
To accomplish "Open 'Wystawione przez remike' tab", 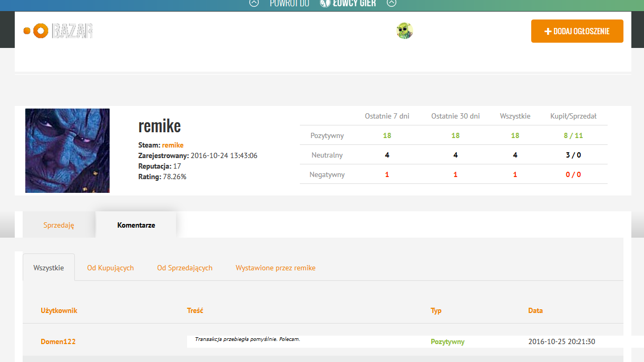I will tap(276, 268).
